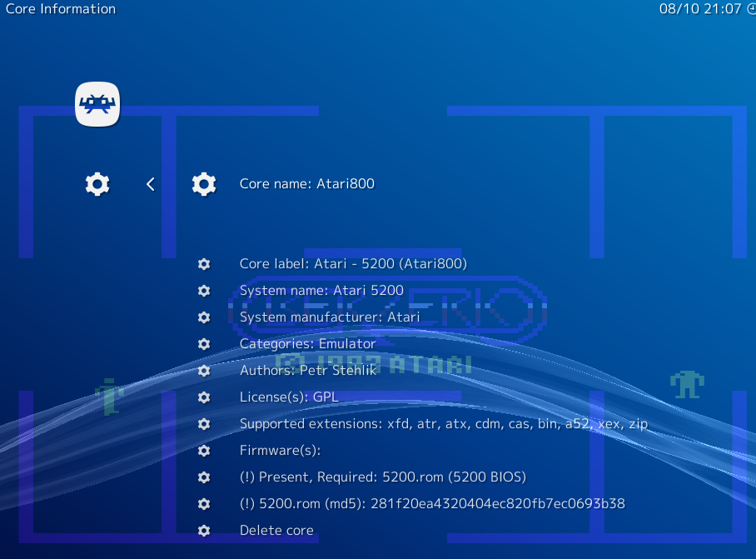Select 'Authors: Petr Stehlik' row
756x559 pixels.
pyautogui.click(x=308, y=371)
